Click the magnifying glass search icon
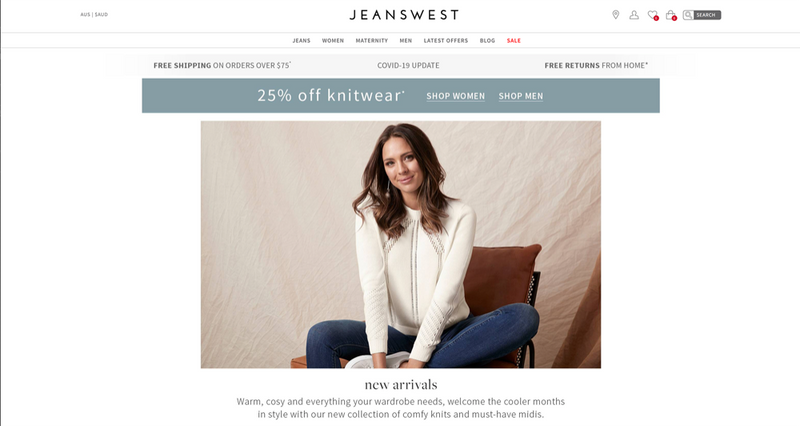 click(x=688, y=15)
